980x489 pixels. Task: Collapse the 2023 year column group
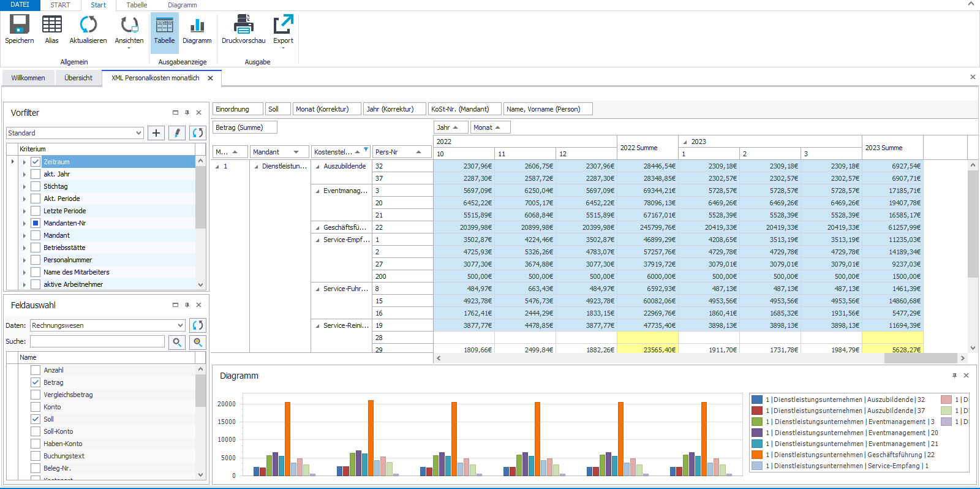(685, 142)
